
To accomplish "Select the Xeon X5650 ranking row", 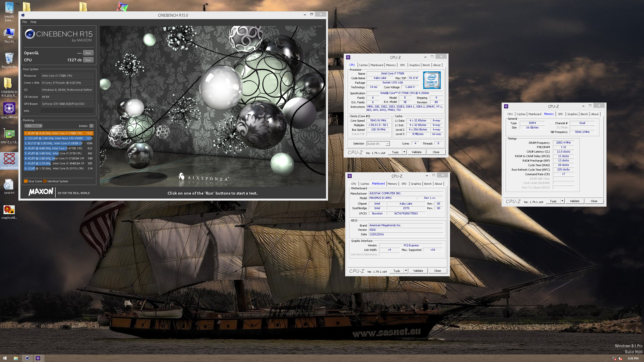I will tap(59, 138).
